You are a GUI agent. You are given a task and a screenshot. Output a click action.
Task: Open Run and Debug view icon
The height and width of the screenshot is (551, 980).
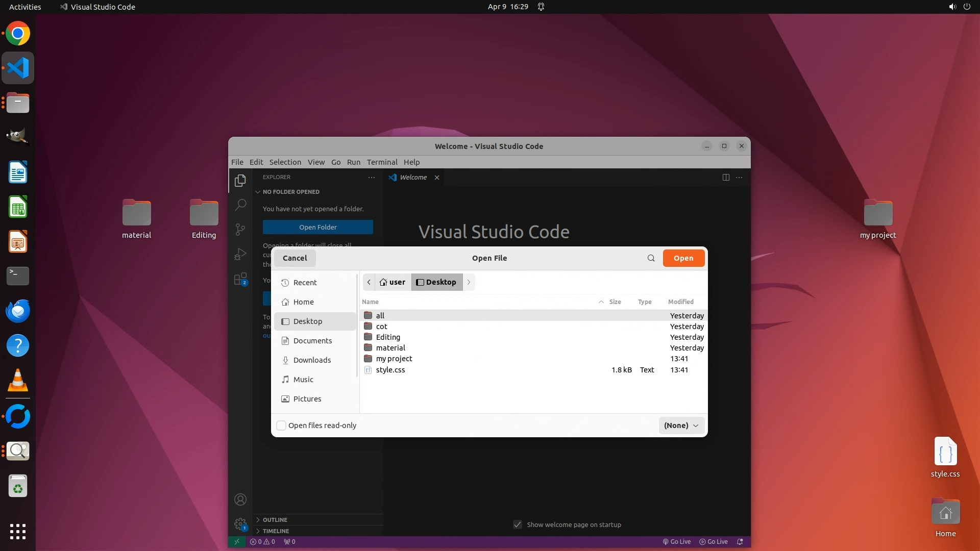[240, 254]
